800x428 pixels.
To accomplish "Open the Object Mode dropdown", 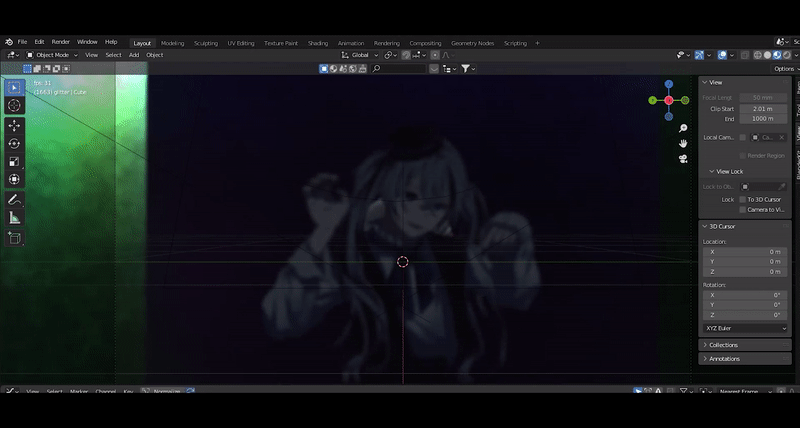I will point(52,55).
